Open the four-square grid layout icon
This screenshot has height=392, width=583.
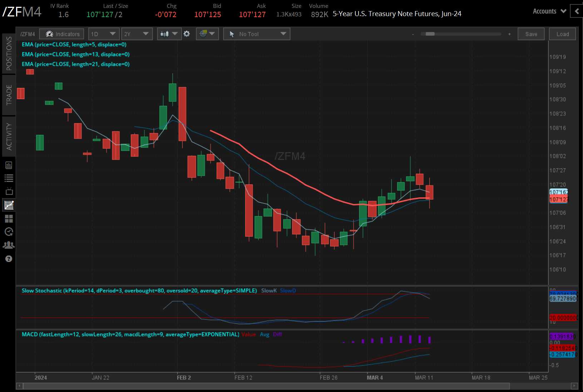click(x=9, y=218)
